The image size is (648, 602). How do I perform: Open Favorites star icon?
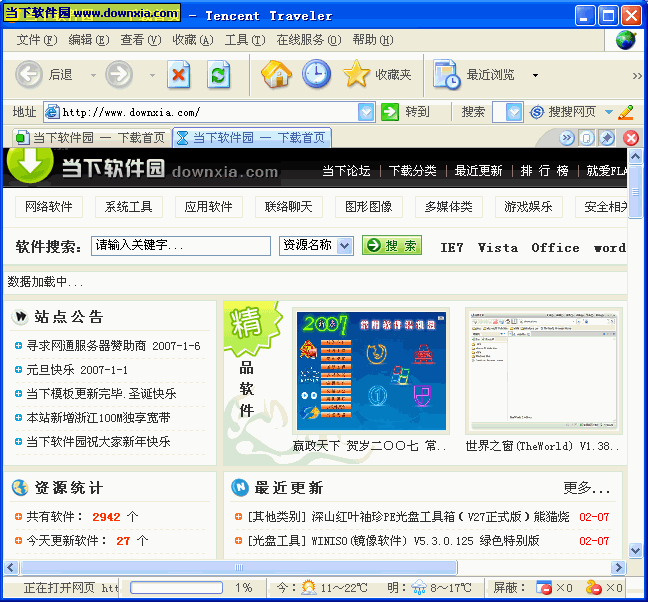click(x=356, y=74)
